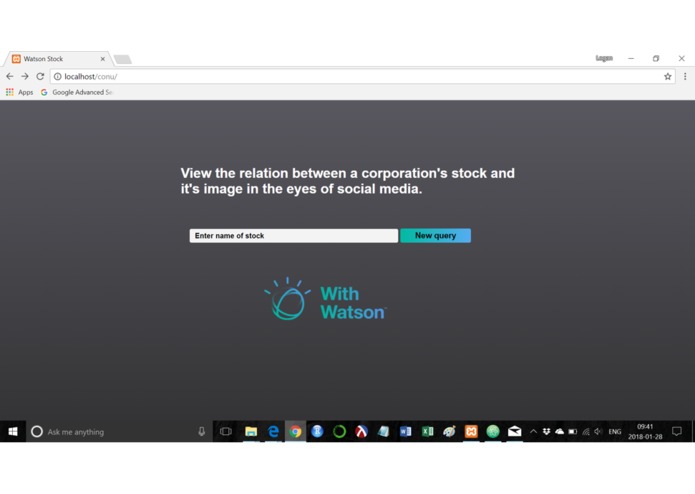The image size is (695, 494).
Task: Open the Mail app from taskbar
Action: tap(515, 432)
